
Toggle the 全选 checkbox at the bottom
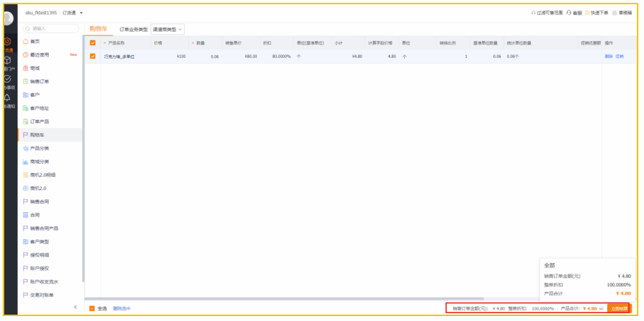(92, 308)
